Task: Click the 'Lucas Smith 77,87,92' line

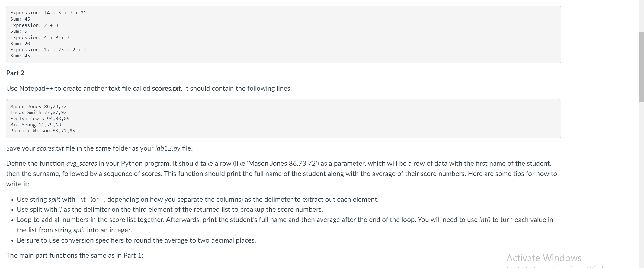Action: [x=39, y=112]
